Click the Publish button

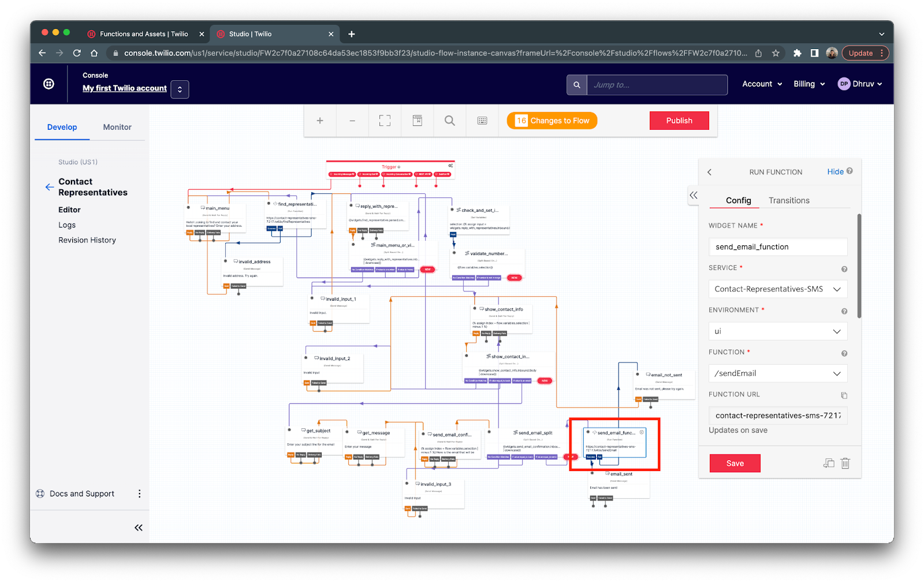click(679, 121)
